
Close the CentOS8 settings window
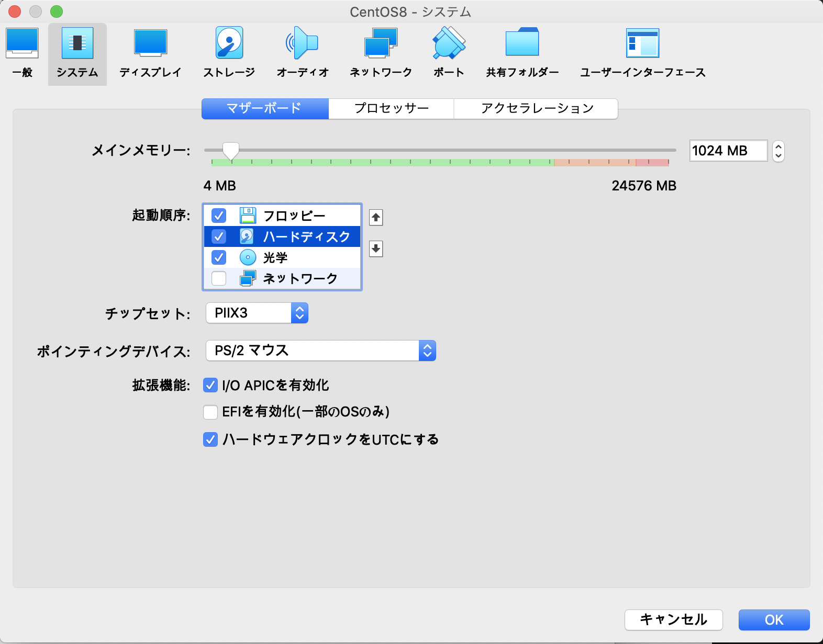pyautogui.click(x=15, y=12)
